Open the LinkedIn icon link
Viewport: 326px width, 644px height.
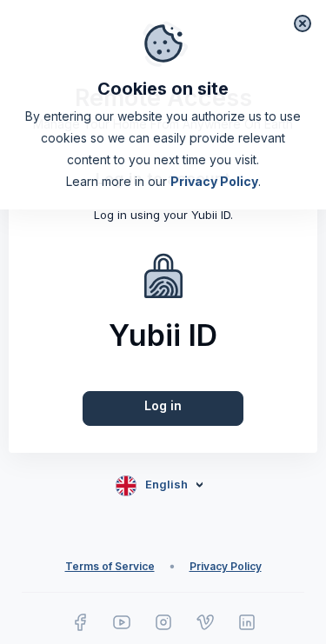click(x=247, y=622)
